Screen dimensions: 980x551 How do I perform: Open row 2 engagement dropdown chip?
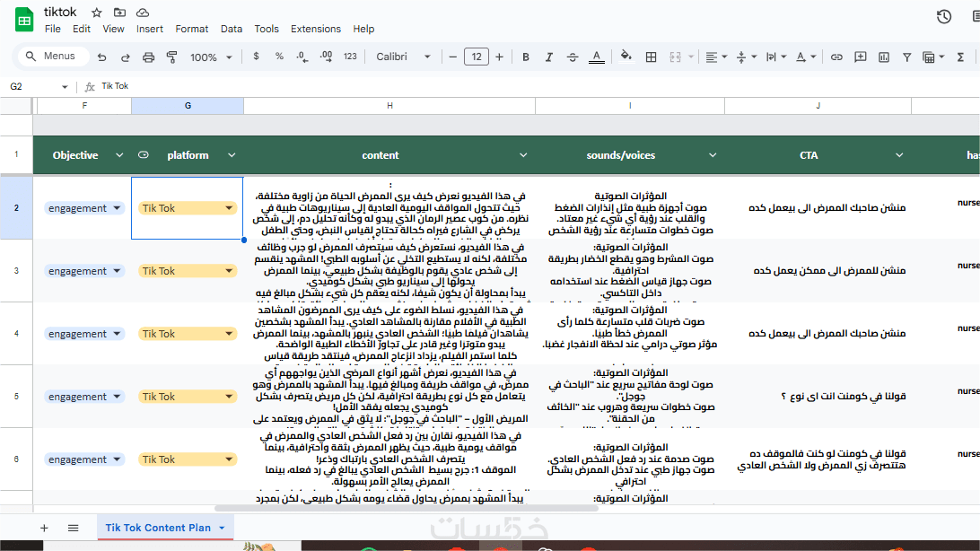click(83, 208)
